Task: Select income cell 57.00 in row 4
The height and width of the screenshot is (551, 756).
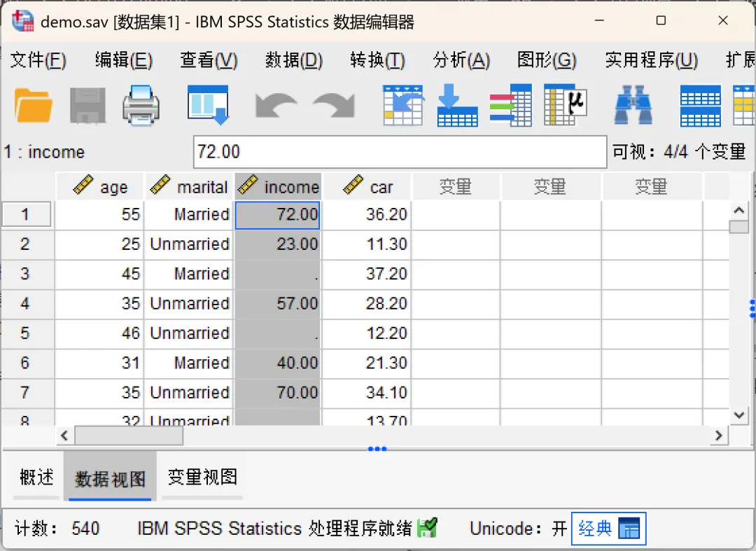Action: pos(278,303)
